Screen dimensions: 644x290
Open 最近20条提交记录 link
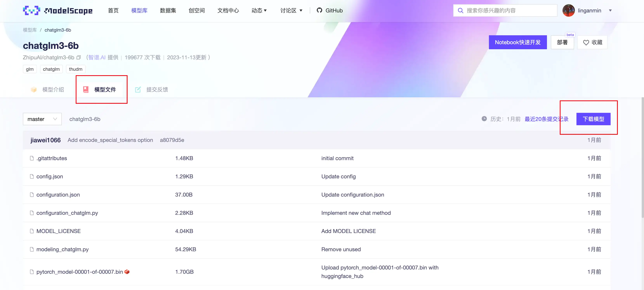click(x=547, y=119)
